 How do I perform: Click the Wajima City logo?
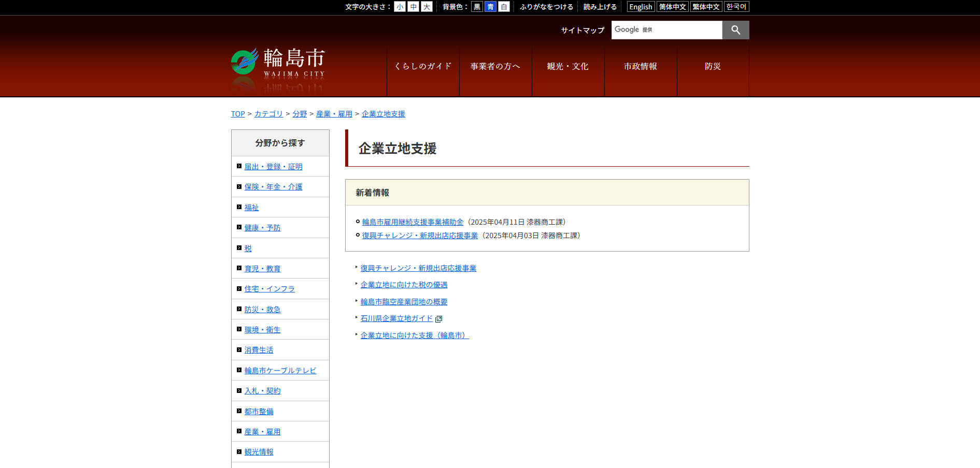(278, 63)
